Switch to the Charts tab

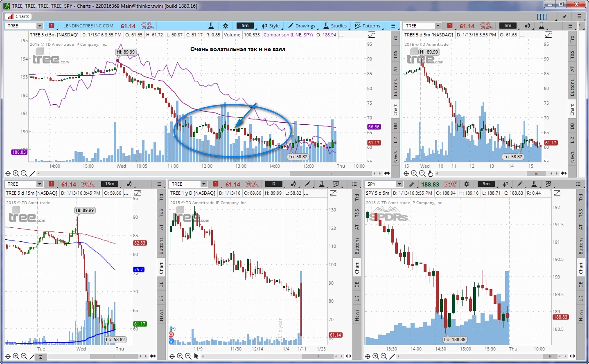coord(18,16)
